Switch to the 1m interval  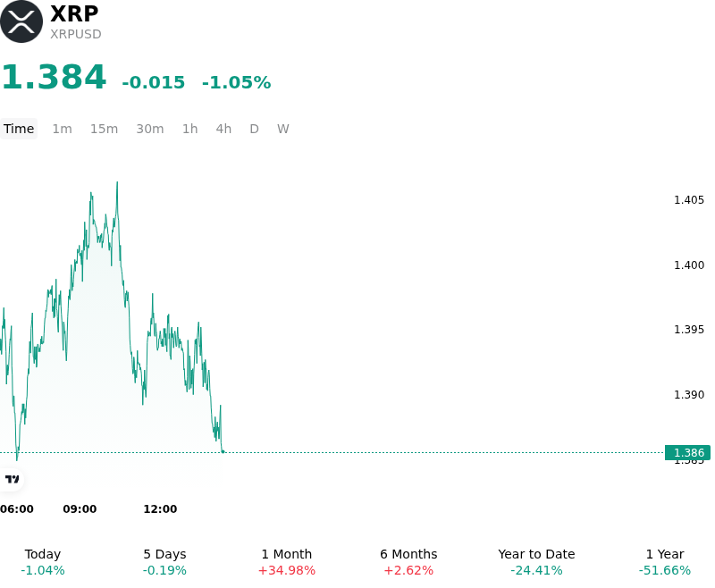(x=62, y=129)
